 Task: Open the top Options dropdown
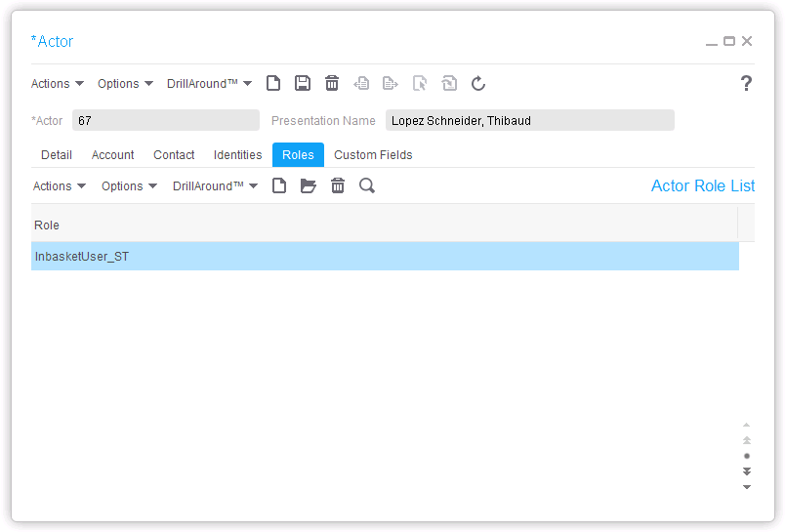pos(125,84)
